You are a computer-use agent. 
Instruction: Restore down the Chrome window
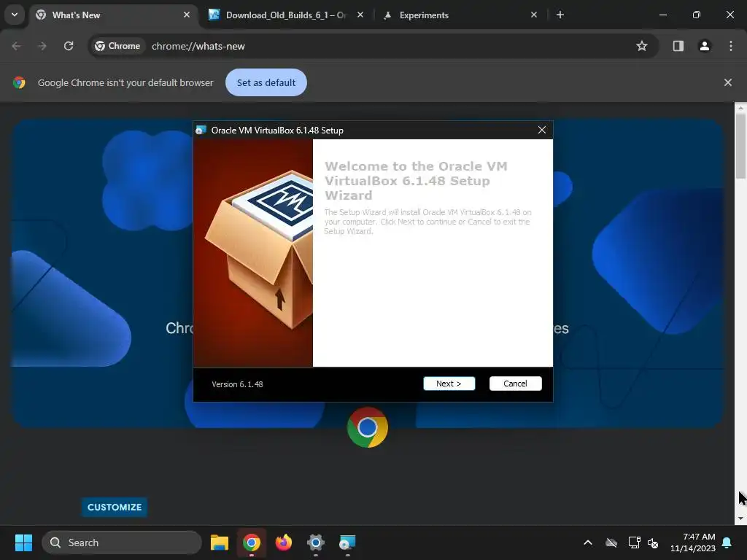(697, 15)
